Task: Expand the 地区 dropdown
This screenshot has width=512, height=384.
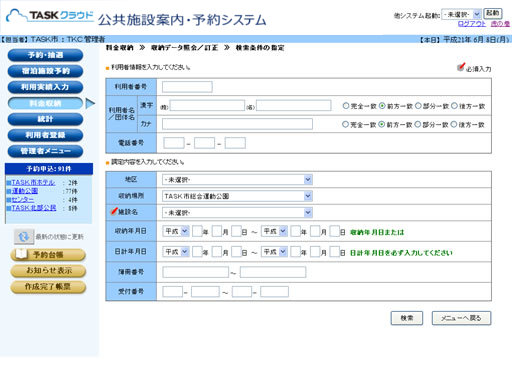Action: [237, 180]
